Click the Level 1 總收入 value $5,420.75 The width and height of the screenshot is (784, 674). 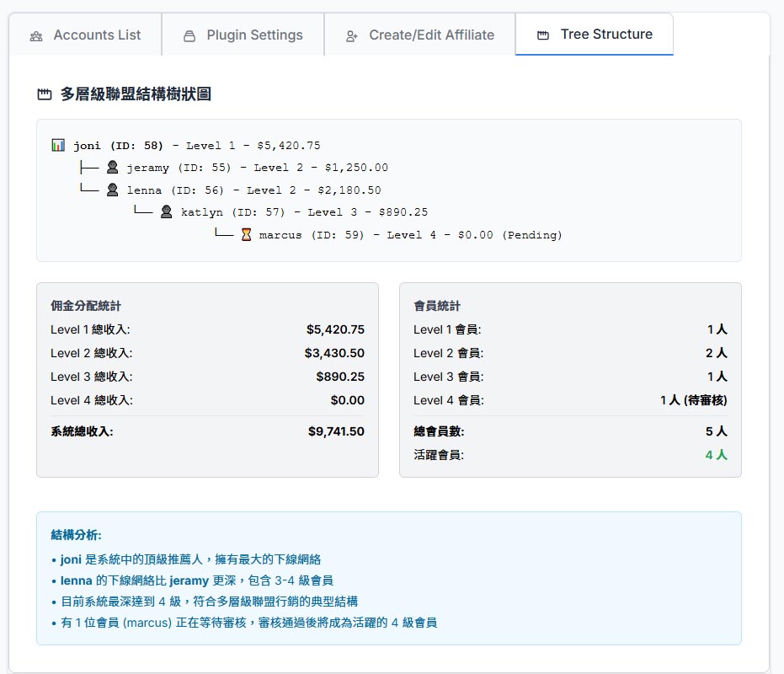pos(335,329)
